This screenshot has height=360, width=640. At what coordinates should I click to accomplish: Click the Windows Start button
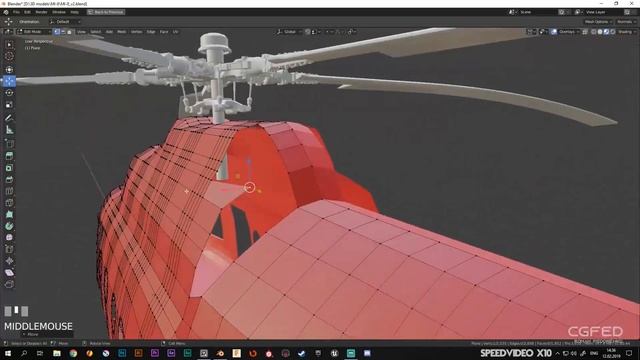pos(8,353)
